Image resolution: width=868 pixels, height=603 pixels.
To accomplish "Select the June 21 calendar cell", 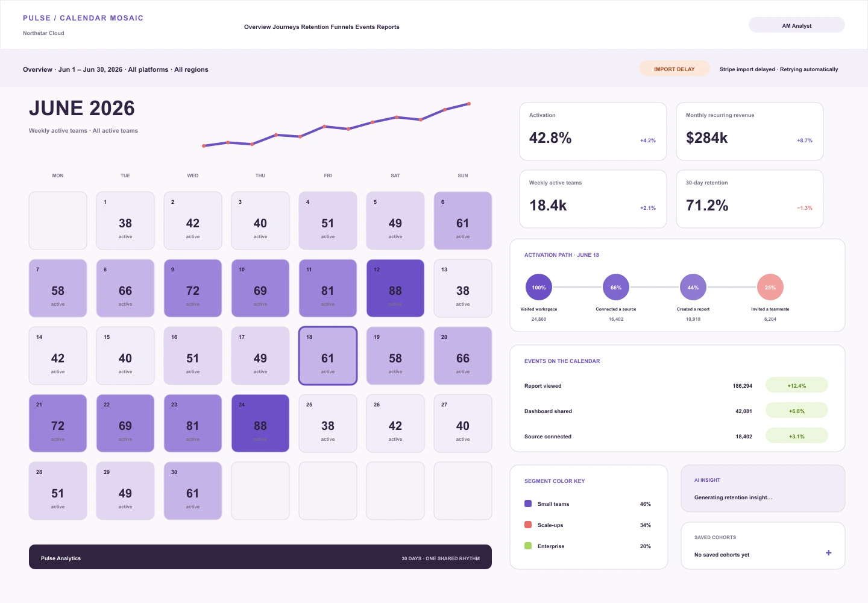I will [58, 423].
